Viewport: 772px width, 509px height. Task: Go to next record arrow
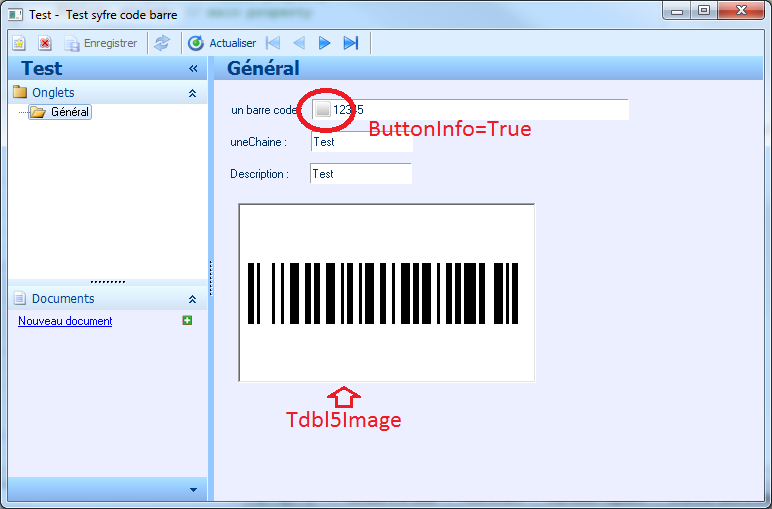(324, 43)
